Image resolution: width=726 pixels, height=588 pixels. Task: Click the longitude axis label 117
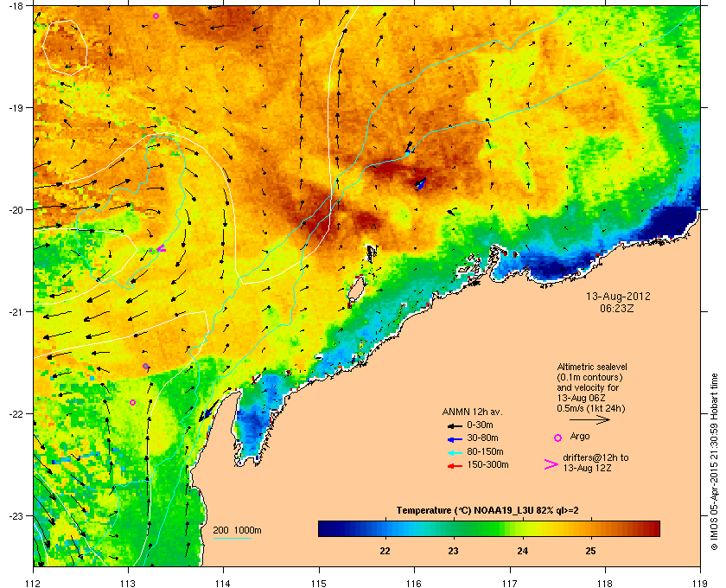(509, 583)
